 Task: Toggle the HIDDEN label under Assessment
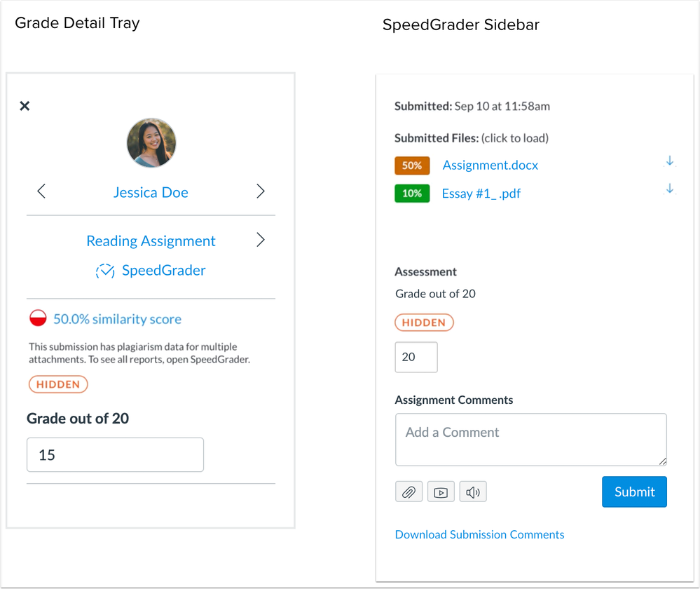[x=424, y=322]
